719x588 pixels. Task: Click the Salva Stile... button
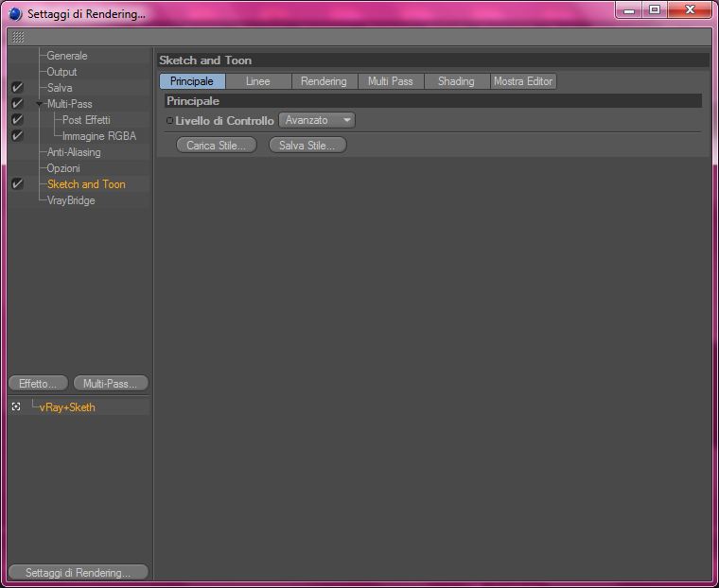tap(307, 146)
